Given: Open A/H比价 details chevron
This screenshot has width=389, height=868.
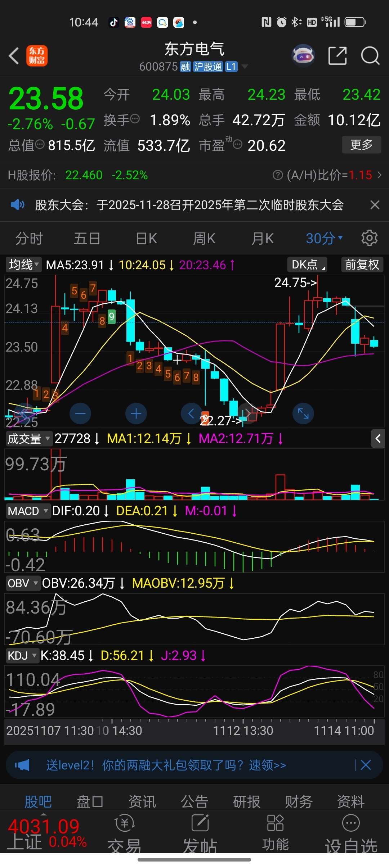Looking at the screenshot, I should (379, 175).
